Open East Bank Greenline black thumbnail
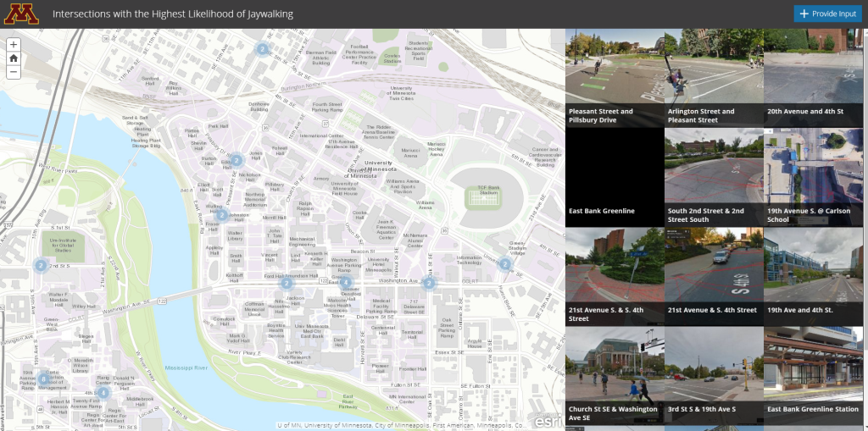Screen dimensions: 868x431 coord(615,178)
